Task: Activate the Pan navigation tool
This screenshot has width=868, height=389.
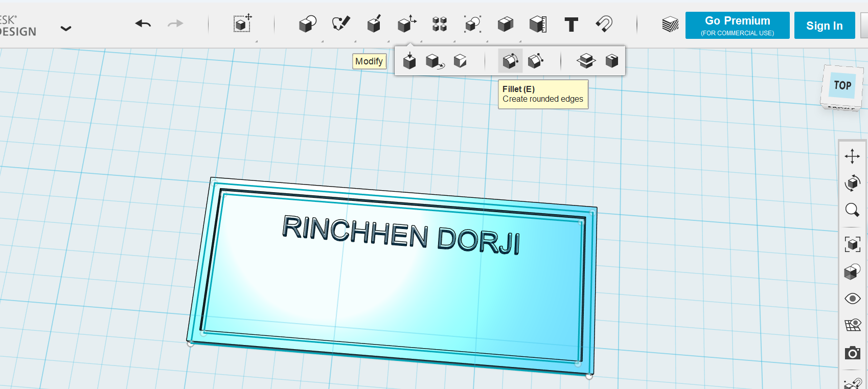Action: tap(852, 156)
